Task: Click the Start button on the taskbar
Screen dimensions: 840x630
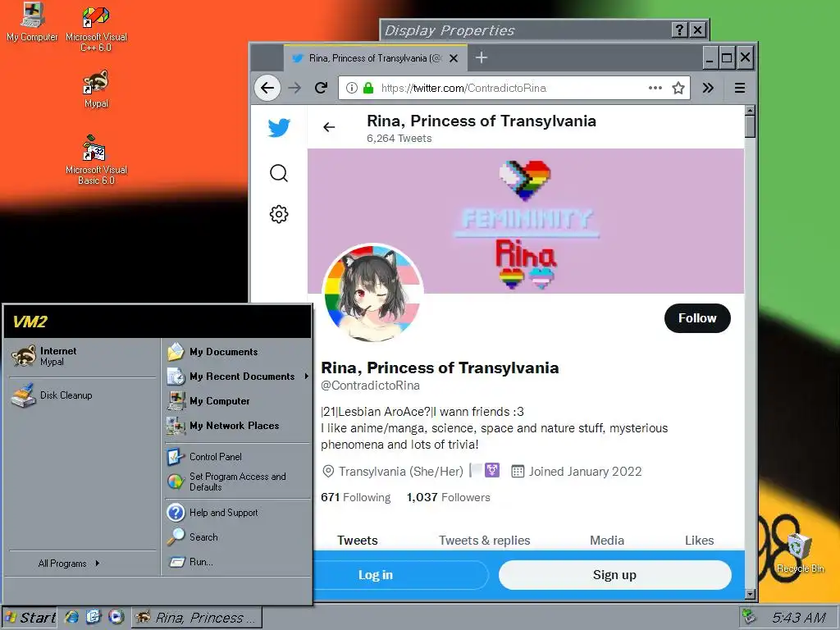Action: click(x=31, y=617)
